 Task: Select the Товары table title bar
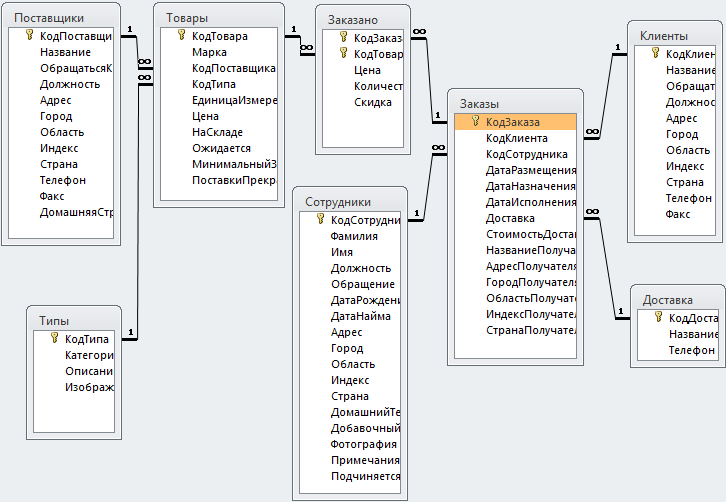[219, 18]
